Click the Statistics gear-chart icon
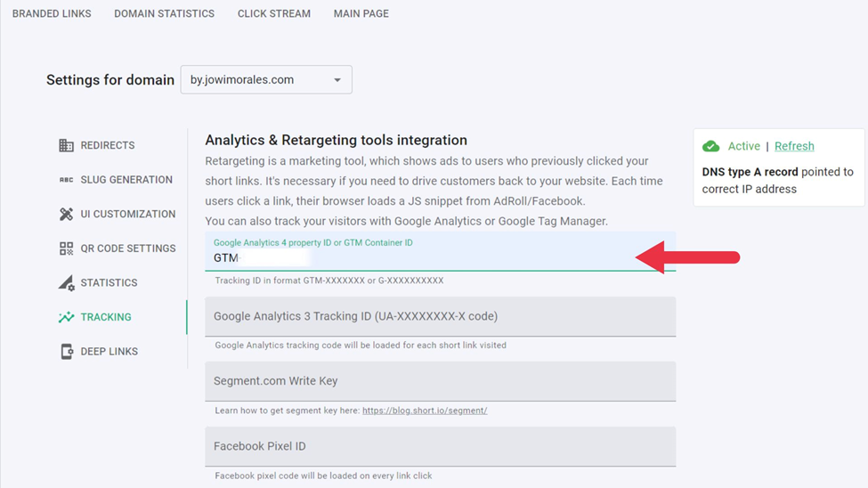Screen dimensions: 868x488 (x=67, y=282)
